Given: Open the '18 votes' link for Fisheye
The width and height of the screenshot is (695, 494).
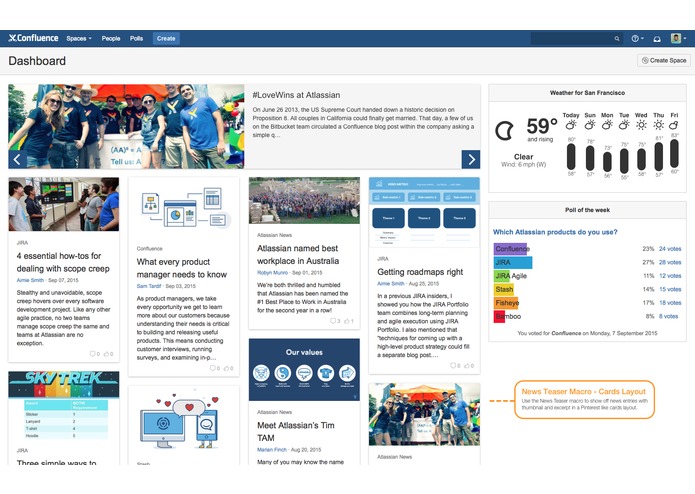Looking at the screenshot, I should [670, 303].
